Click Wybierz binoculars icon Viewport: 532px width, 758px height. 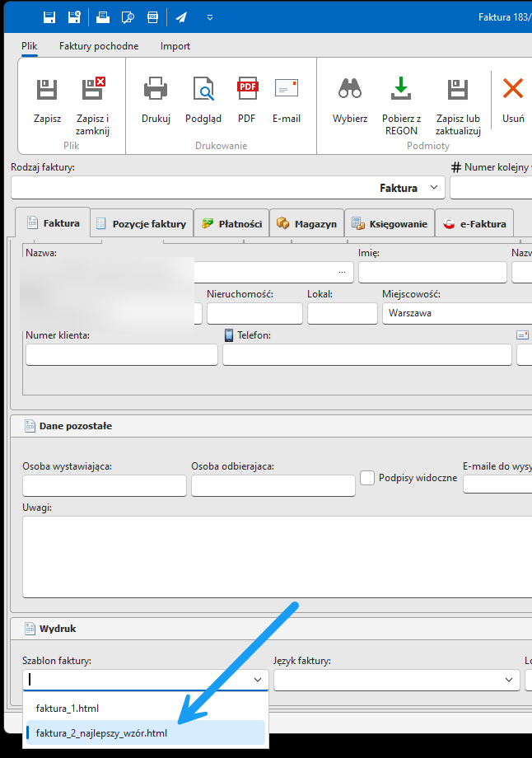click(350, 89)
